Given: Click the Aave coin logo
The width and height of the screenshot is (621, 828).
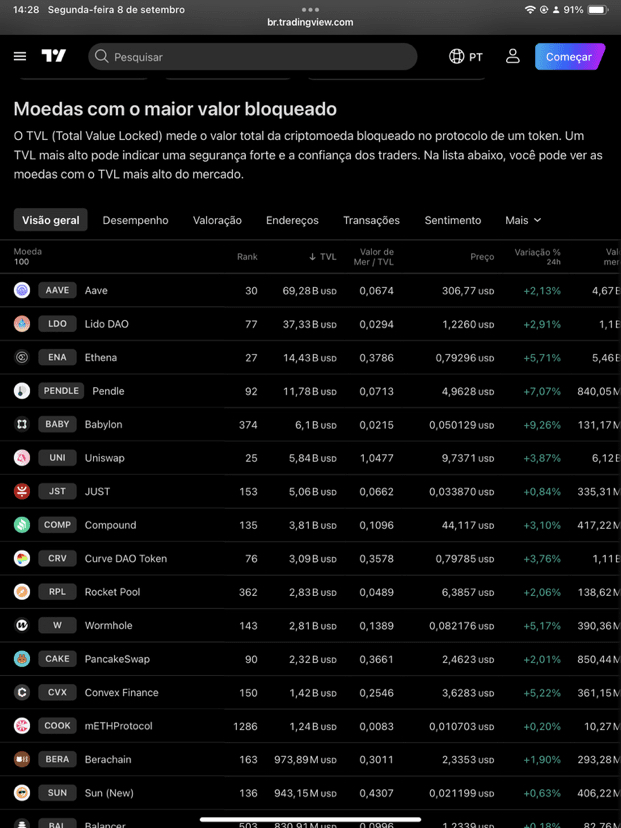Looking at the screenshot, I should coord(22,290).
